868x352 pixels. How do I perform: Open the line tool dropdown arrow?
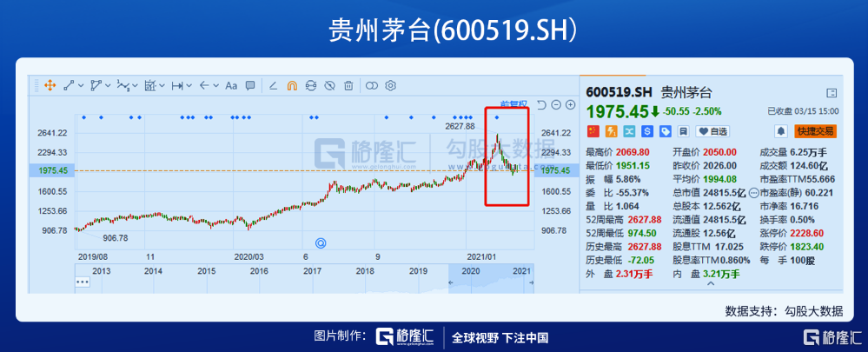pos(81,86)
